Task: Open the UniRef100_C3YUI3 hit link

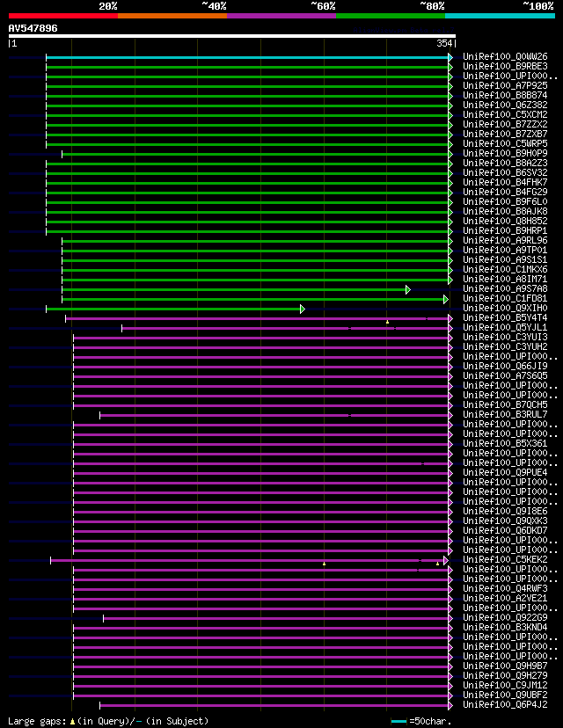Action: tap(506, 337)
